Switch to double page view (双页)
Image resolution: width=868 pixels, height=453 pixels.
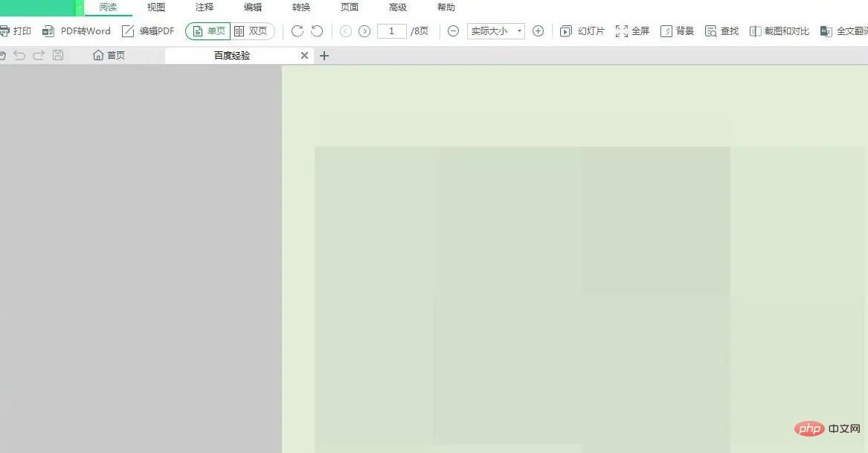(252, 31)
